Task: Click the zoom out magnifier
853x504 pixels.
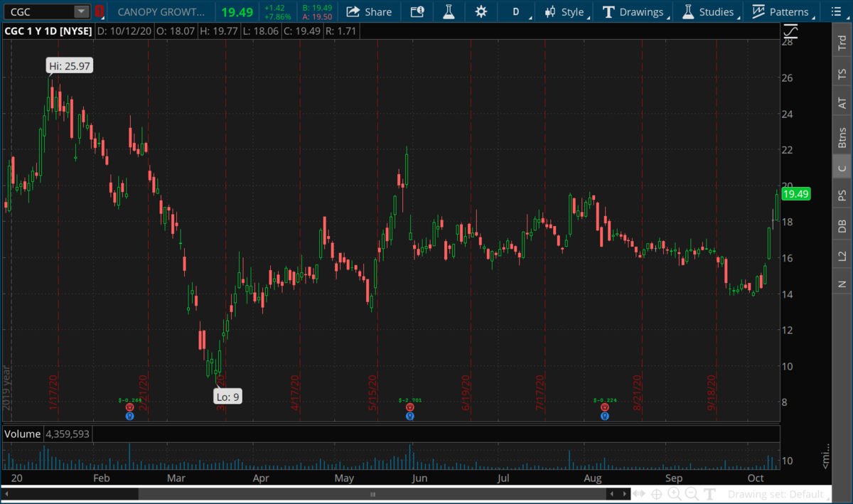Action: coord(691,493)
